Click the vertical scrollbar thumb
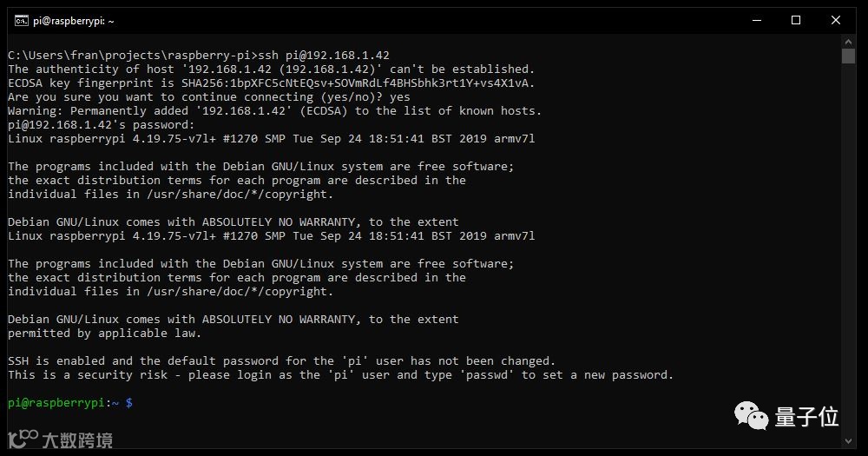The height and width of the screenshot is (456, 868). click(x=849, y=56)
